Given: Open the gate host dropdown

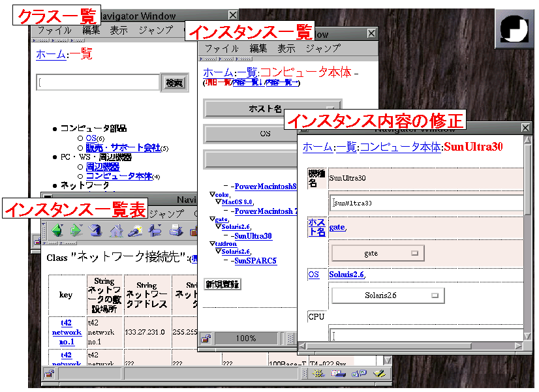Looking at the screenshot, I should tap(378, 253).
